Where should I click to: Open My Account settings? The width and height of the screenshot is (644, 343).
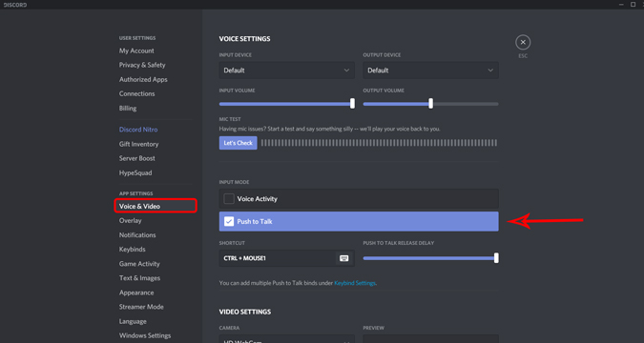pos(136,50)
